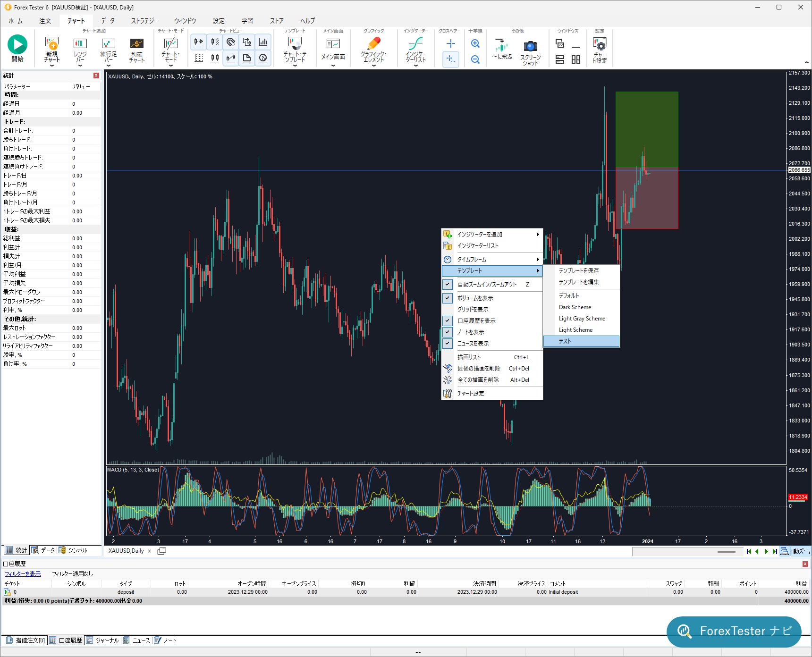Image resolution: width=812 pixels, height=657 pixels.
Task: Open the インジケーターリスト toolbar tool
Action: click(416, 49)
